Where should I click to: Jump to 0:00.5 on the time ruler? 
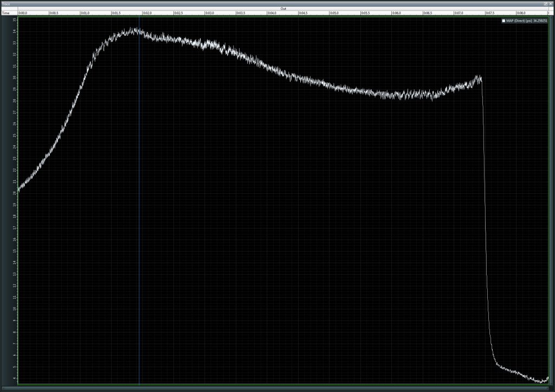[x=54, y=13]
